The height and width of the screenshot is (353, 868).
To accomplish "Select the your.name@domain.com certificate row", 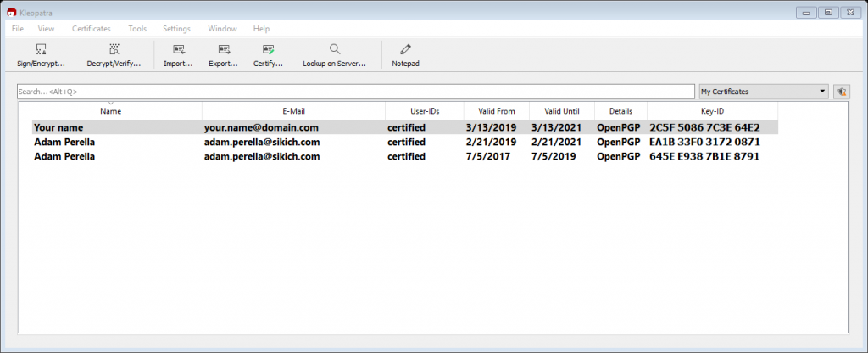I will point(260,128).
